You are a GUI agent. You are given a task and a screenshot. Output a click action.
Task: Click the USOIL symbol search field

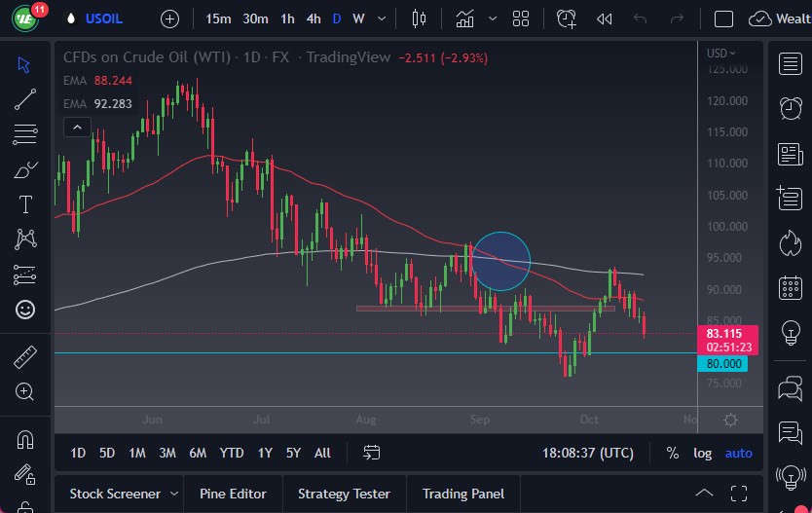click(105, 18)
